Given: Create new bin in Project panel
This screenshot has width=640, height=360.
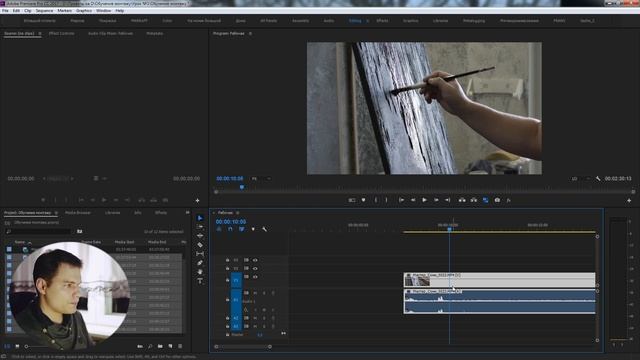Looking at the screenshot, I should 160,346.
